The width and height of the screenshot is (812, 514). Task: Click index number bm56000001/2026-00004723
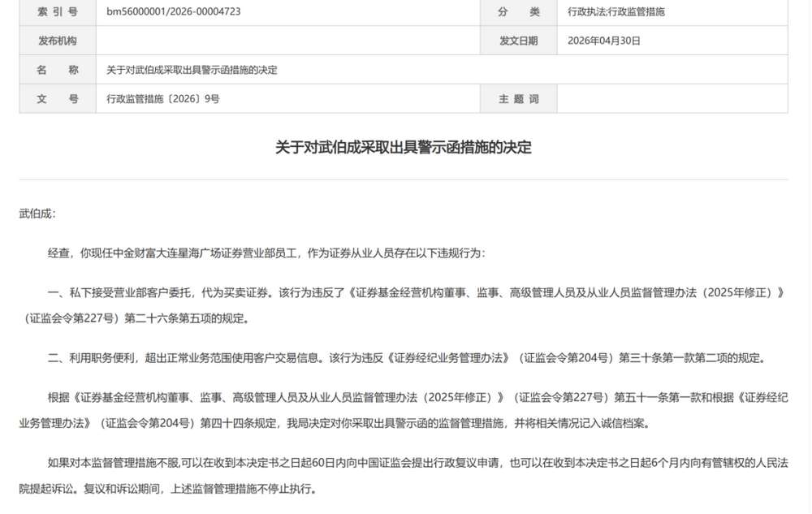tap(174, 11)
